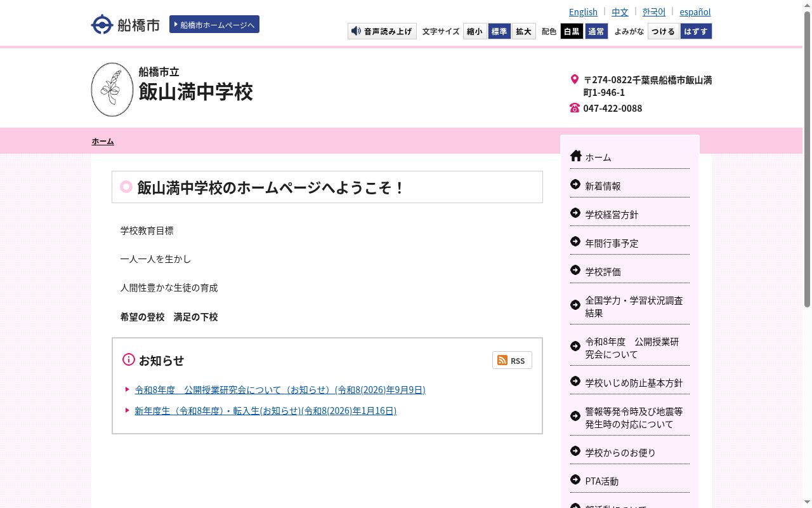This screenshot has width=812, height=508.
Task: Click the arrow icon beside 学校からのお便り
Action: click(x=575, y=451)
